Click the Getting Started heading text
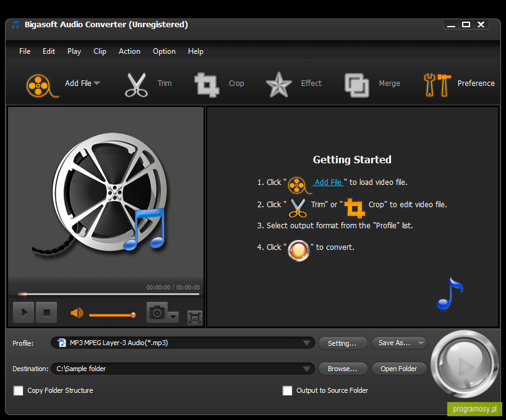The image size is (506, 420). pyautogui.click(x=352, y=160)
